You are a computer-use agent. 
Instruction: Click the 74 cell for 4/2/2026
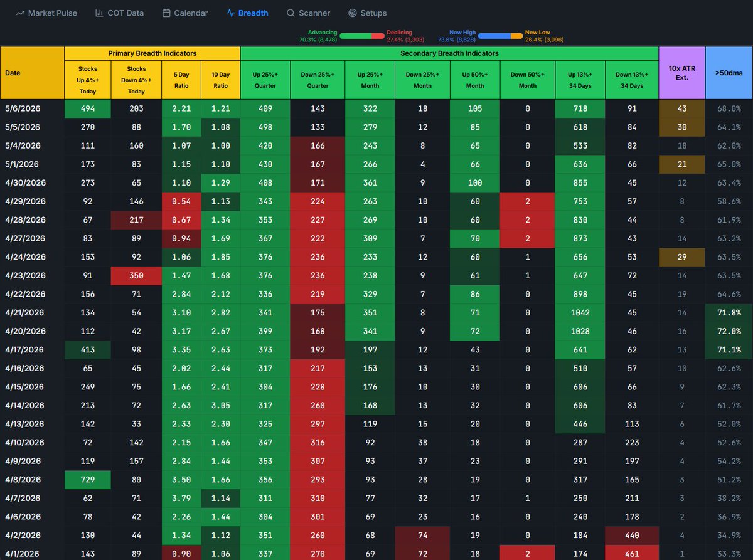tap(422, 535)
